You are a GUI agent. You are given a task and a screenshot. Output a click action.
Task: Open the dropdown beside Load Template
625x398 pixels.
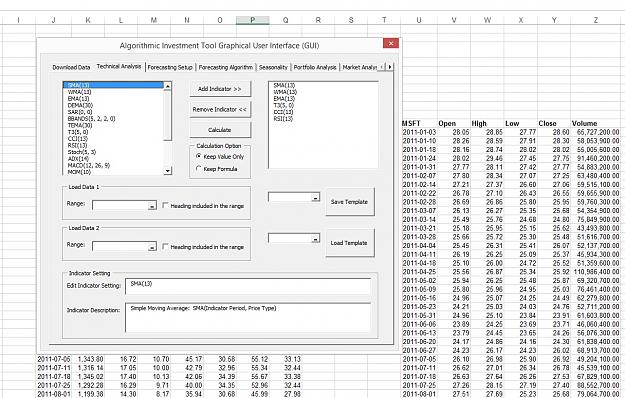315,238
